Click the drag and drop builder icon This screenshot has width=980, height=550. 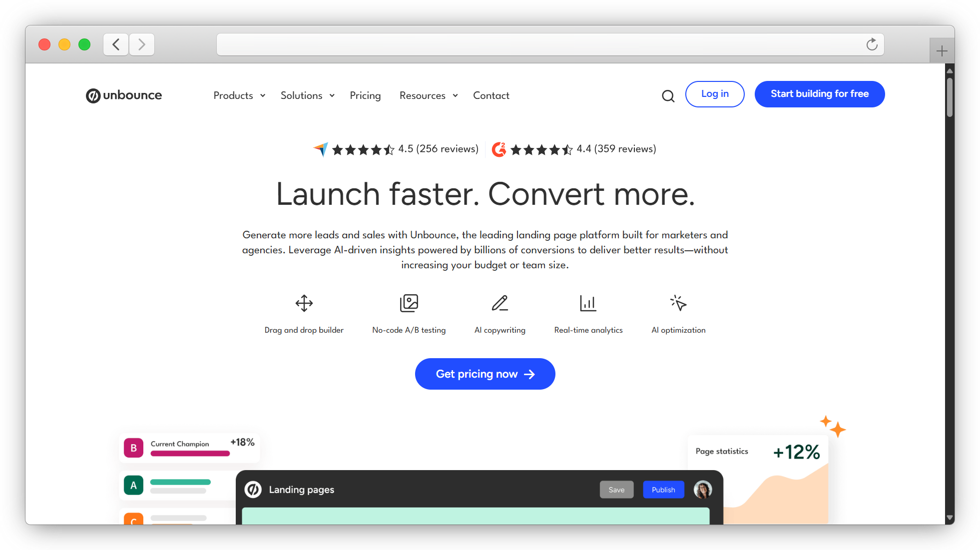click(x=304, y=303)
